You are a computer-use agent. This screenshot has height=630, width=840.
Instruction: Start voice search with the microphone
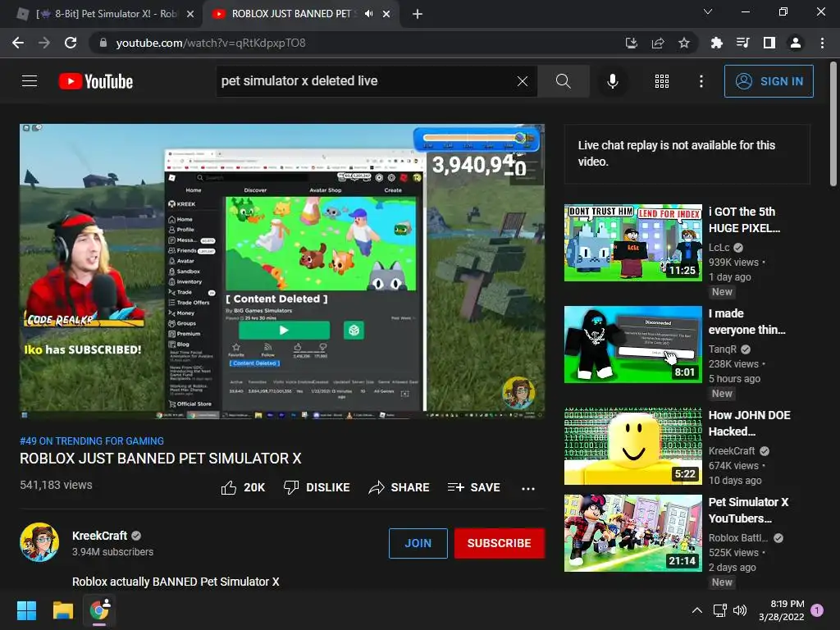tap(613, 81)
